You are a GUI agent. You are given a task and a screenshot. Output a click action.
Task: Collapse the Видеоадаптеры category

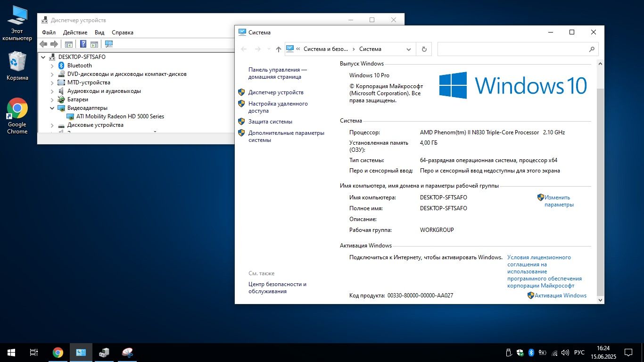click(x=52, y=108)
